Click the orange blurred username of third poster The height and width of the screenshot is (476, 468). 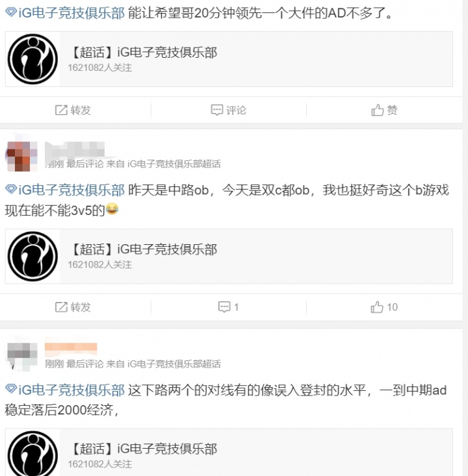71,349
